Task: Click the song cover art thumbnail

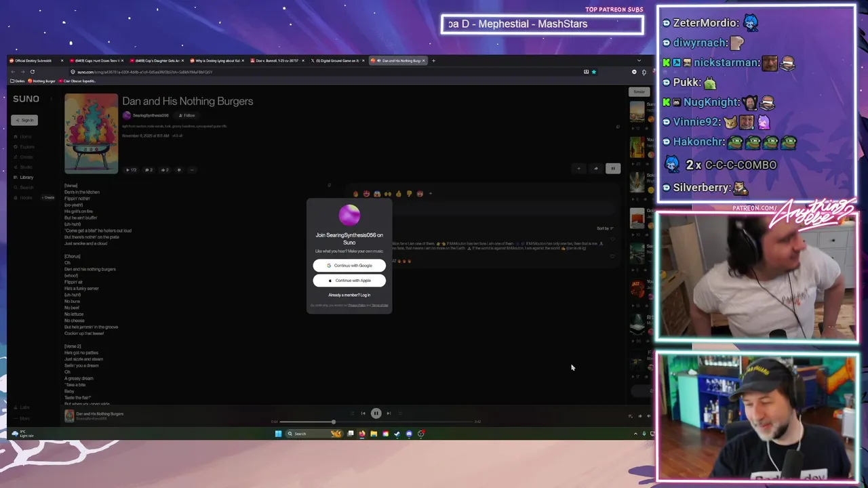Action: (x=91, y=134)
